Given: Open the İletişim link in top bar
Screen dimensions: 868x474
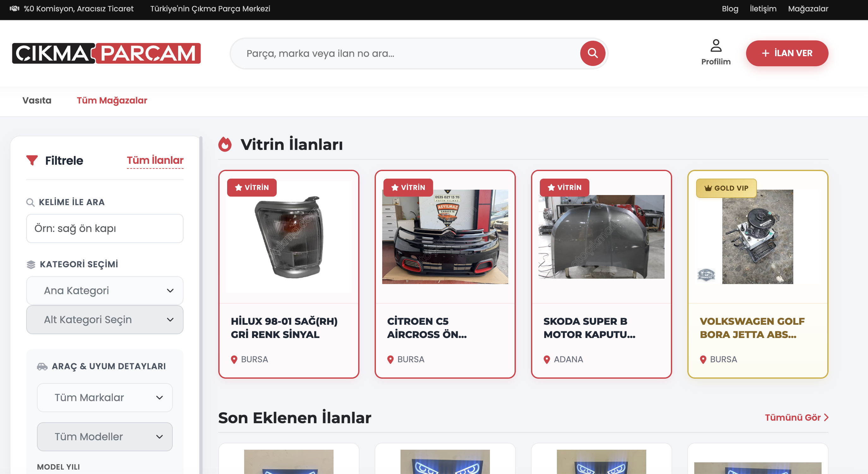Looking at the screenshot, I should click(763, 9).
